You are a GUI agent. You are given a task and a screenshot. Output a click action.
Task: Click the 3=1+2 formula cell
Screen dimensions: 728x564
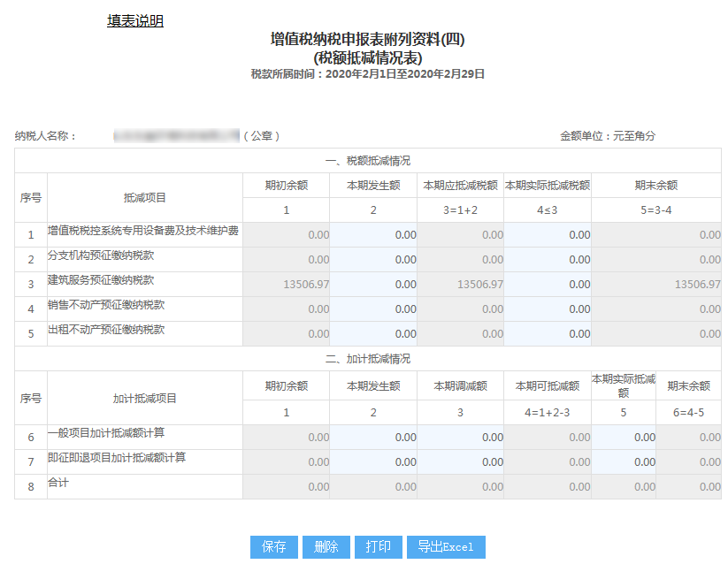click(x=460, y=210)
